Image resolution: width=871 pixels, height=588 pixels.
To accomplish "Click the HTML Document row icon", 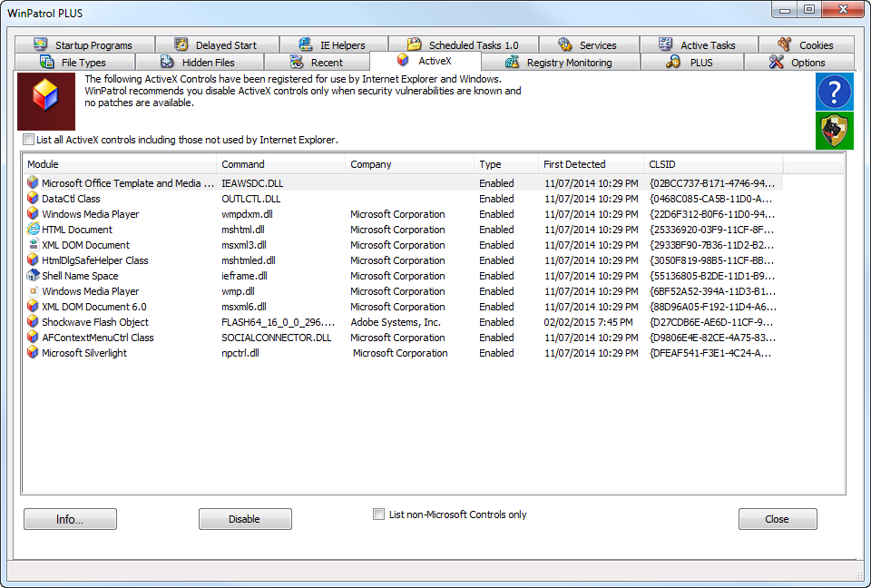I will pyautogui.click(x=33, y=230).
